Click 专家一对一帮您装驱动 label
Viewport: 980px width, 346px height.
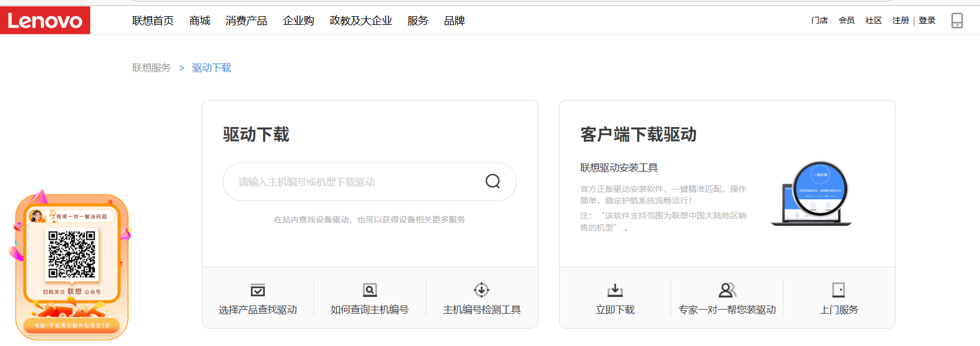pos(727,310)
